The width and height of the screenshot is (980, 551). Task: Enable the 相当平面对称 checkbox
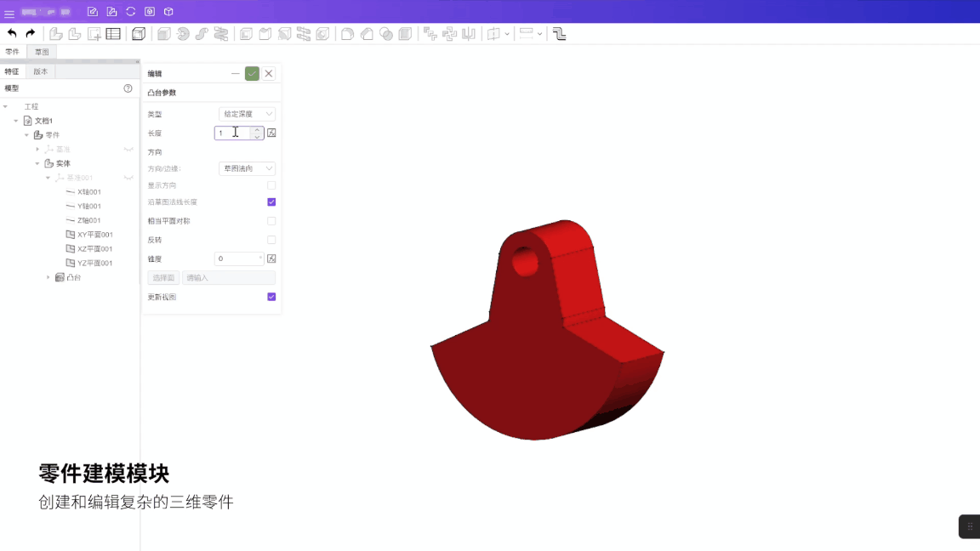tap(271, 221)
